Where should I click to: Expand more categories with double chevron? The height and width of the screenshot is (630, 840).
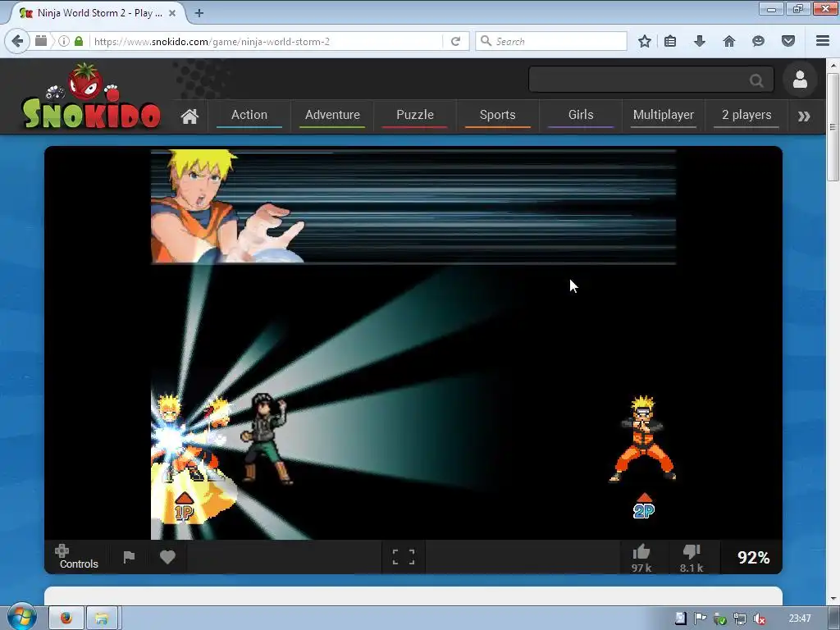804,116
